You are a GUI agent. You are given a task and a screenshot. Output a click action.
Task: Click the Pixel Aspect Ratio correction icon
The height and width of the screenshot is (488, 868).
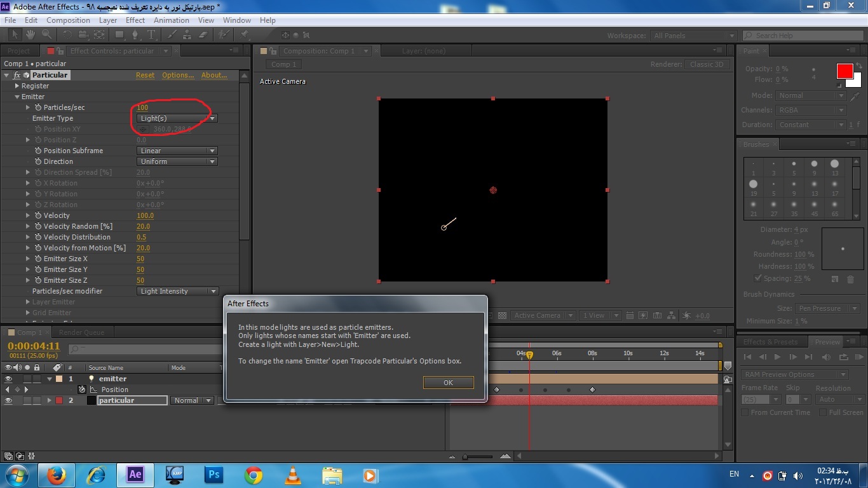tap(629, 315)
